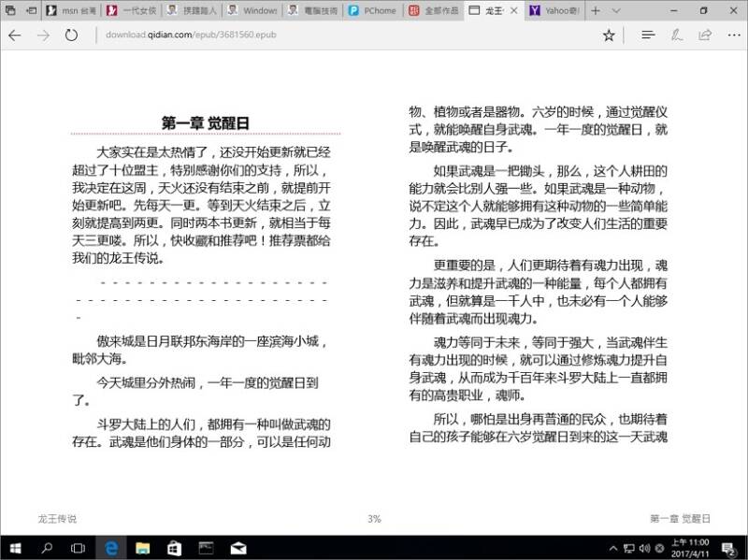
Task: Make a web note
Action: [676, 35]
